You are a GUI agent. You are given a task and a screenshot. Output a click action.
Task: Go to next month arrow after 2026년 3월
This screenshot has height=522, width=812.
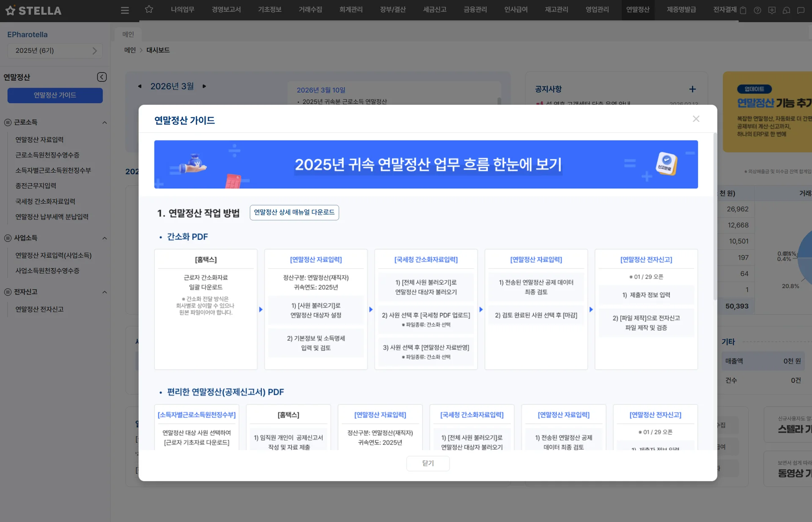pyautogui.click(x=204, y=86)
